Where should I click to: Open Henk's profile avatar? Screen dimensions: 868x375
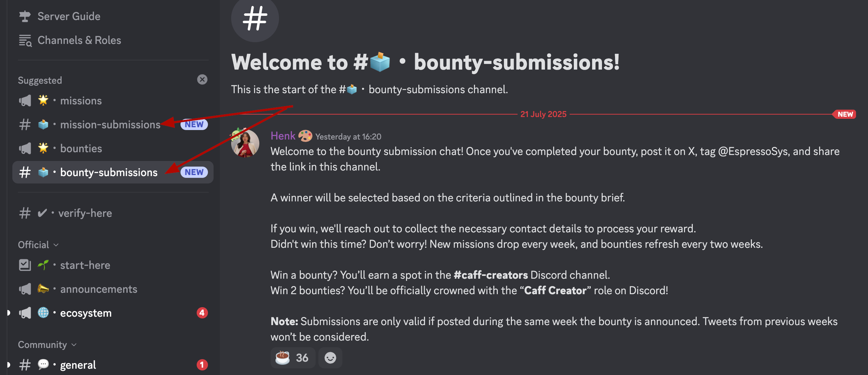point(245,143)
